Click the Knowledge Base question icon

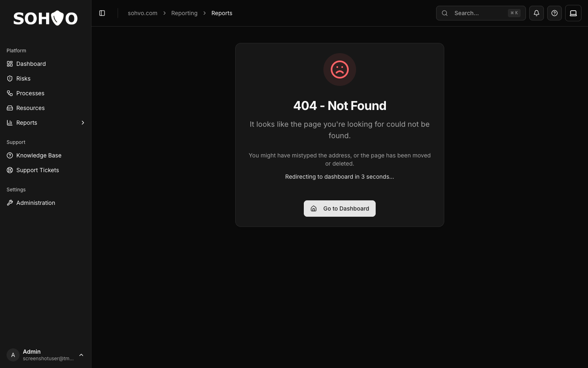tap(10, 155)
